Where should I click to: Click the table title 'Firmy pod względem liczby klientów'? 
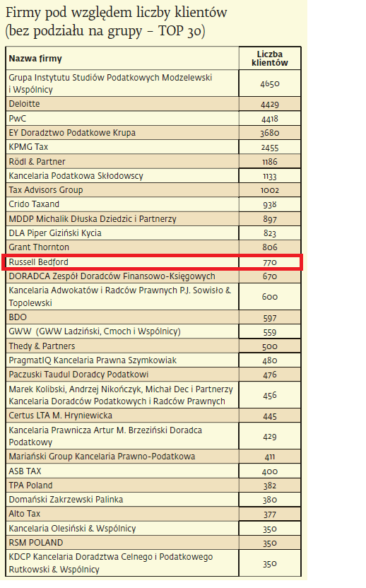117,13
